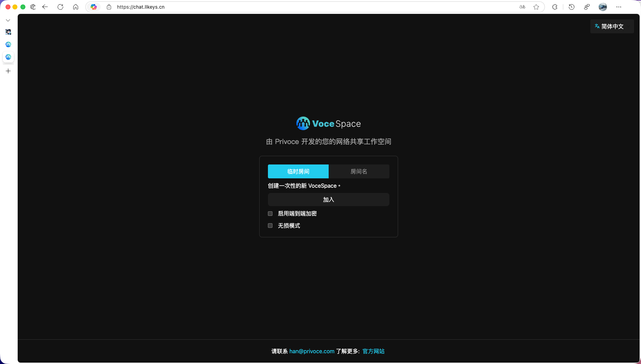
Task: Enable the 启用端到端加密 checkbox
Action: click(x=270, y=213)
